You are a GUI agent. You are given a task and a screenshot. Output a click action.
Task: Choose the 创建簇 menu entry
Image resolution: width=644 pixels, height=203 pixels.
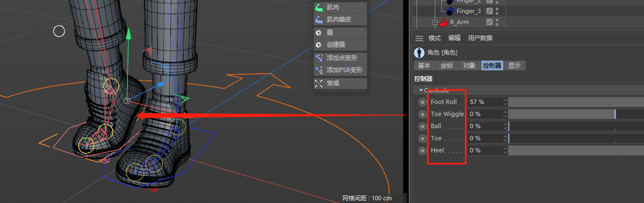click(340, 45)
